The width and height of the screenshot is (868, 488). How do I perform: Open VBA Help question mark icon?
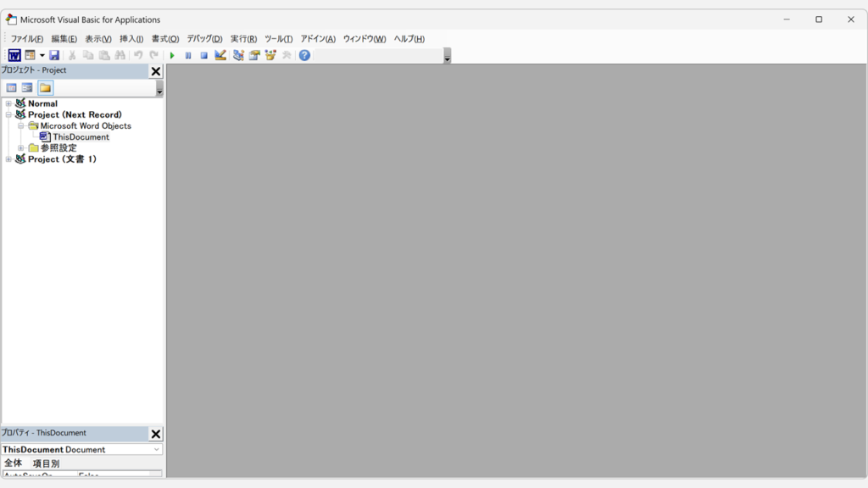[304, 55]
